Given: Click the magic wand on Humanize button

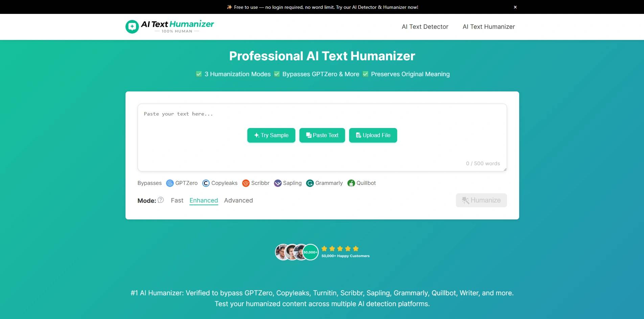Looking at the screenshot, I should 465,200.
